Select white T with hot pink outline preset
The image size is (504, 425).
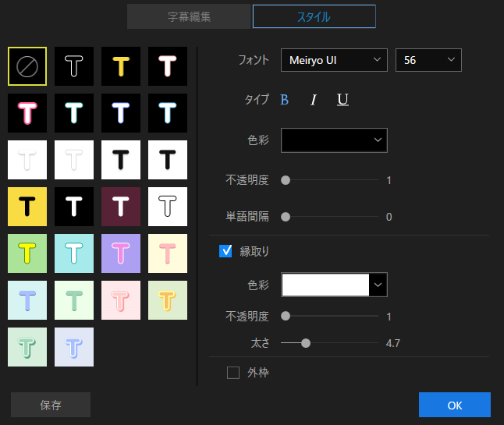pyautogui.click(x=27, y=113)
